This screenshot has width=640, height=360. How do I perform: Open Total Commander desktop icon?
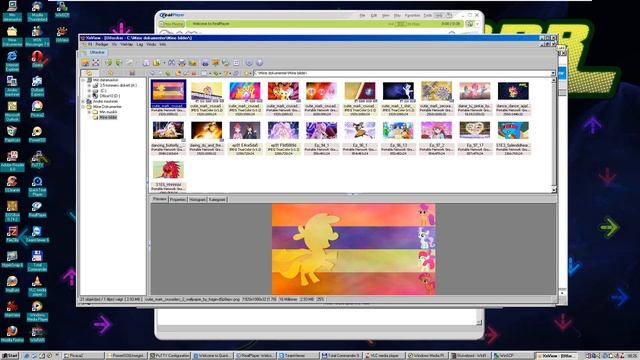pyautogui.click(x=37, y=261)
